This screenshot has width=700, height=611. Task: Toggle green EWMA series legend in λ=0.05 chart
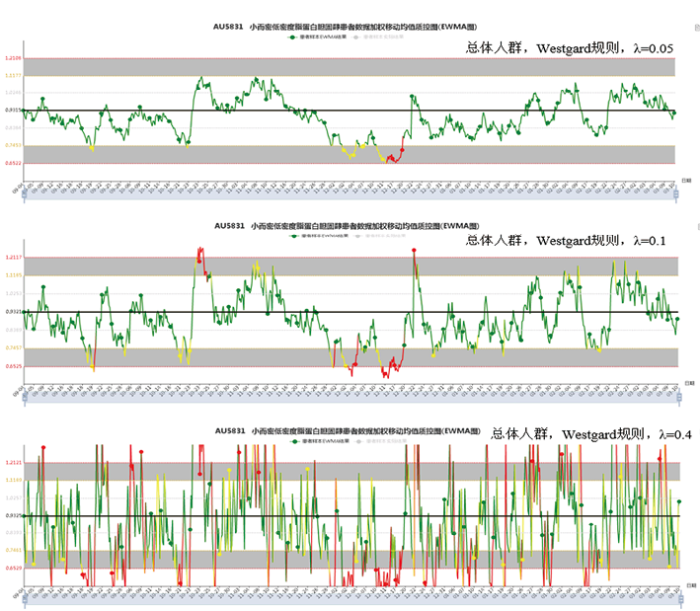pyautogui.click(x=317, y=38)
